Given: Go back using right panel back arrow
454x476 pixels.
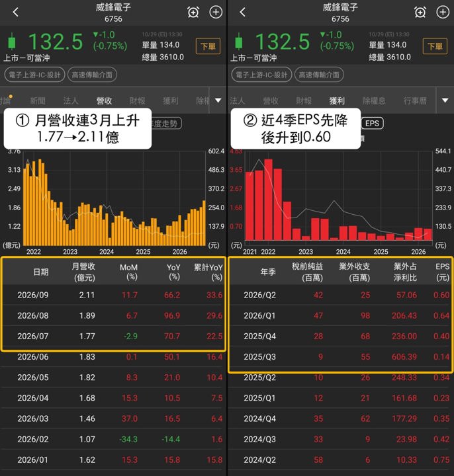Looking at the screenshot, I should [x=242, y=12].
